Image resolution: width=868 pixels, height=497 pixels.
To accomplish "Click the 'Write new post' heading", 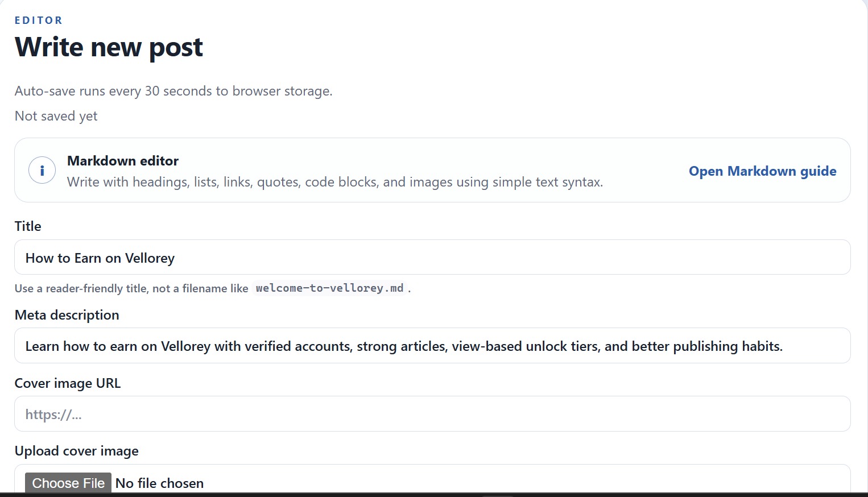I will coord(108,47).
